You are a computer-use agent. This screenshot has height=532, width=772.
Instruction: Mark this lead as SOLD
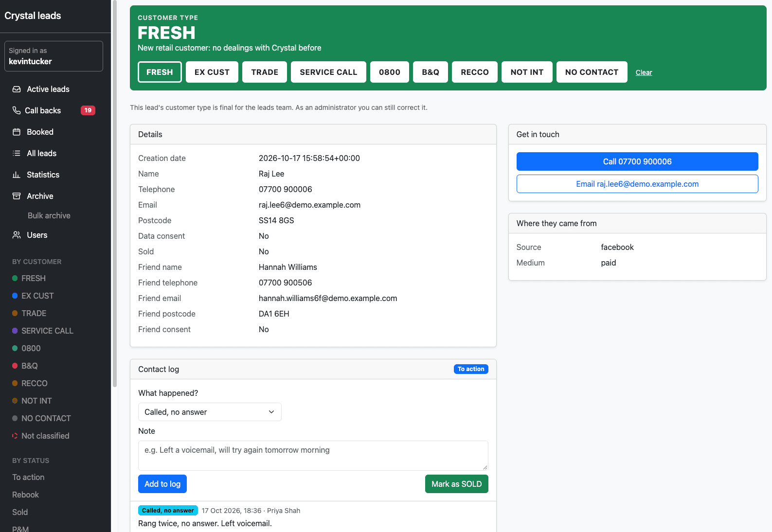click(456, 484)
